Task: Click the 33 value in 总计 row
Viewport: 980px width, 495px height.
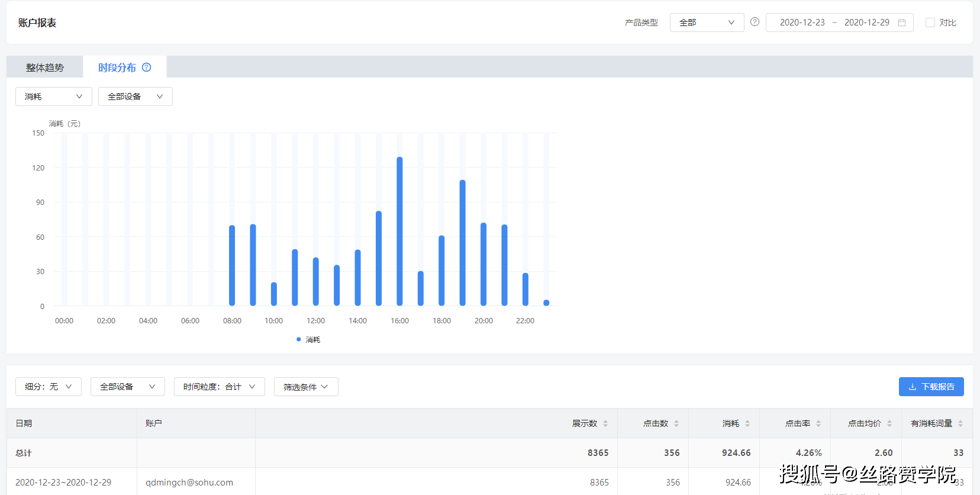Action: (x=958, y=453)
